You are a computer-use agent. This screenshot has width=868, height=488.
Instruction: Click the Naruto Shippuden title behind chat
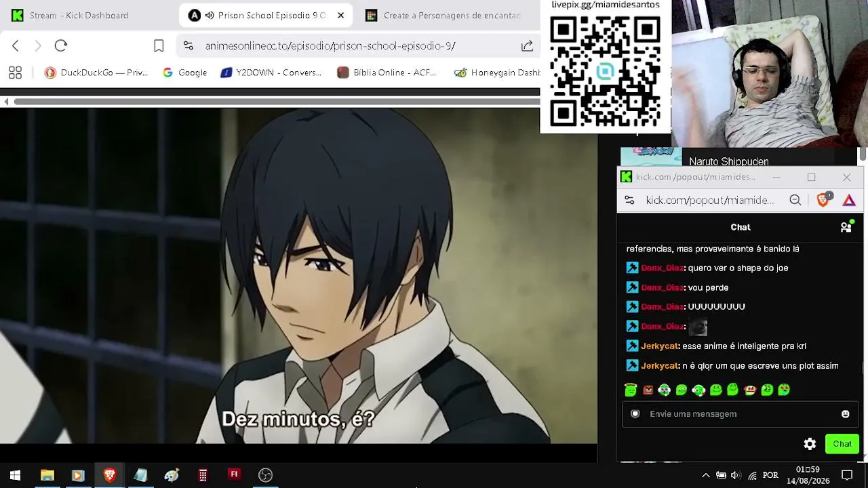[x=728, y=161]
